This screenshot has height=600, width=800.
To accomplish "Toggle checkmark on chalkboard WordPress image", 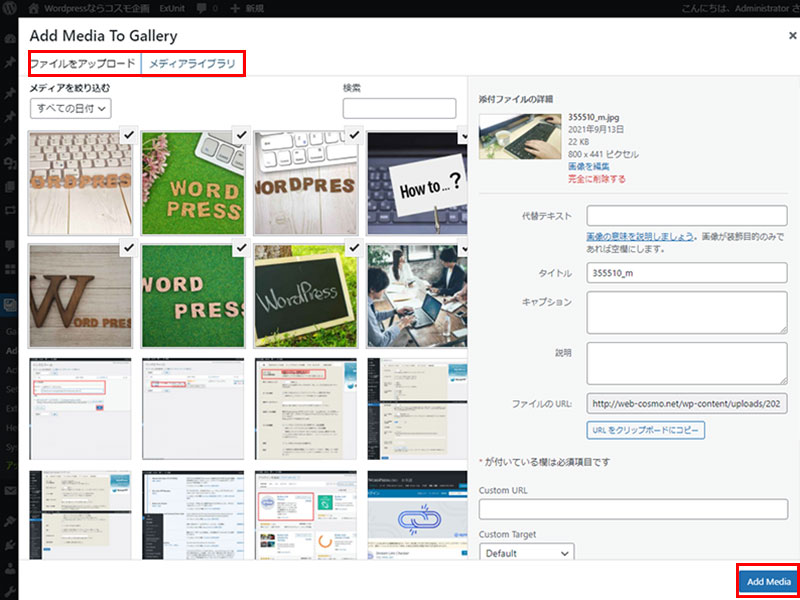I will tap(353, 247).
